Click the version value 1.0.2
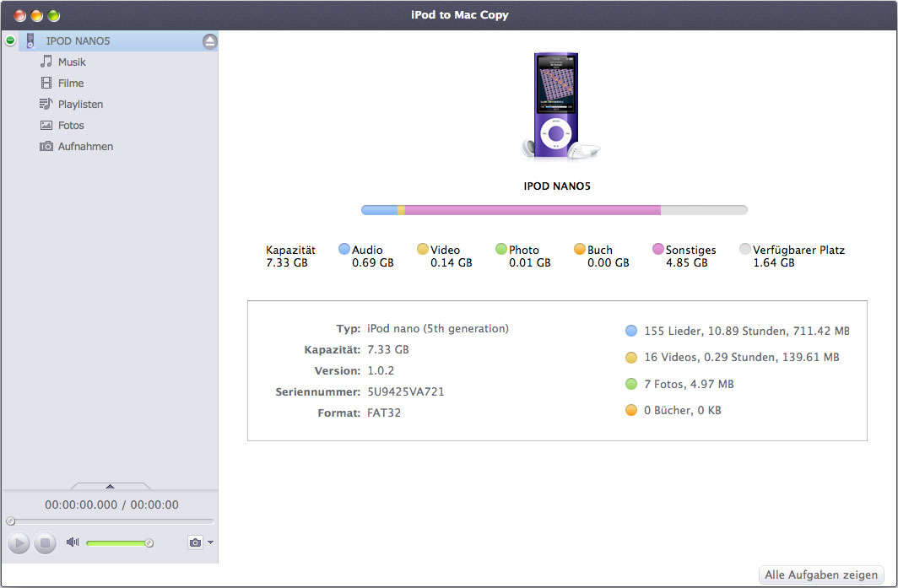Image resolution: width=898 pixels, height=588 pixels. tap(381, 371)
